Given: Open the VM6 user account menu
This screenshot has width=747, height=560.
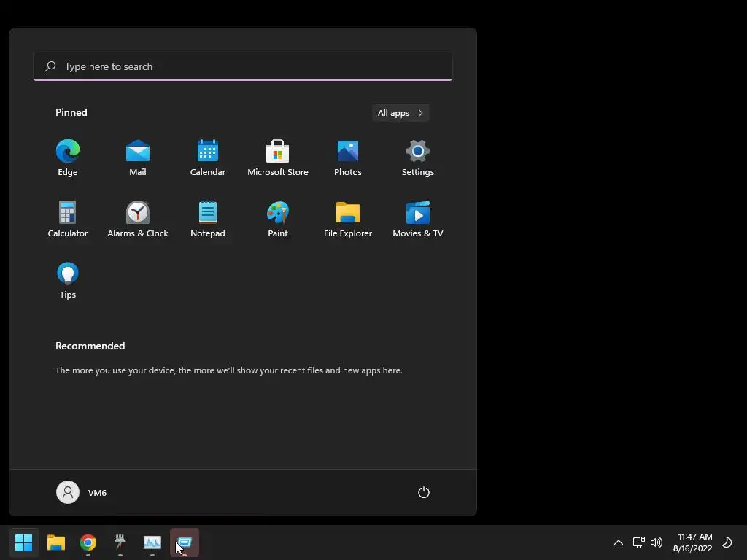Looking at the screenshot, I should pyautogui.click(x=82, y=492).
